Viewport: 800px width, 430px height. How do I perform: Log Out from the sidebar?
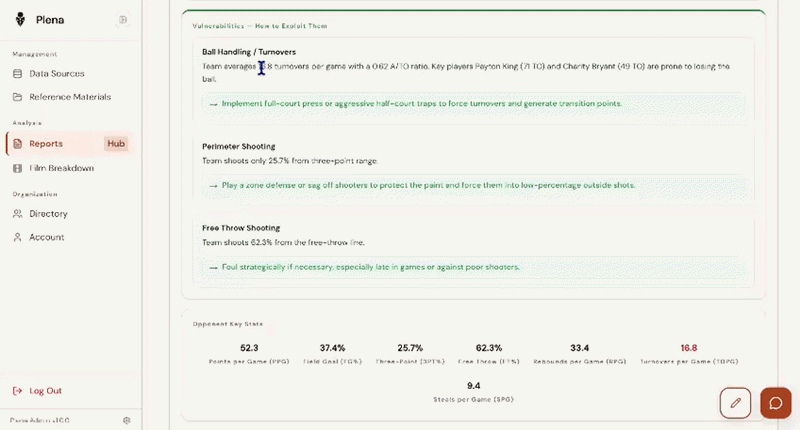[45, 391]
